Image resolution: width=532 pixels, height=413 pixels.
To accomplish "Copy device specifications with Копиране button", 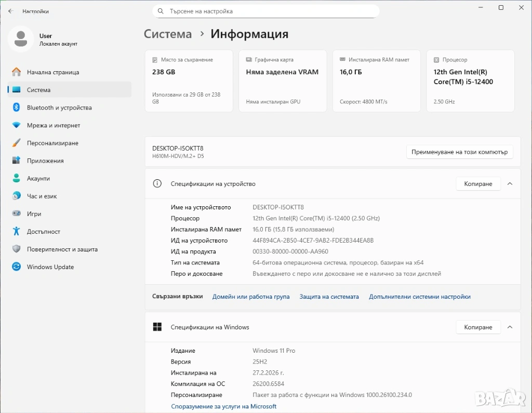I will tap(477, 184).
